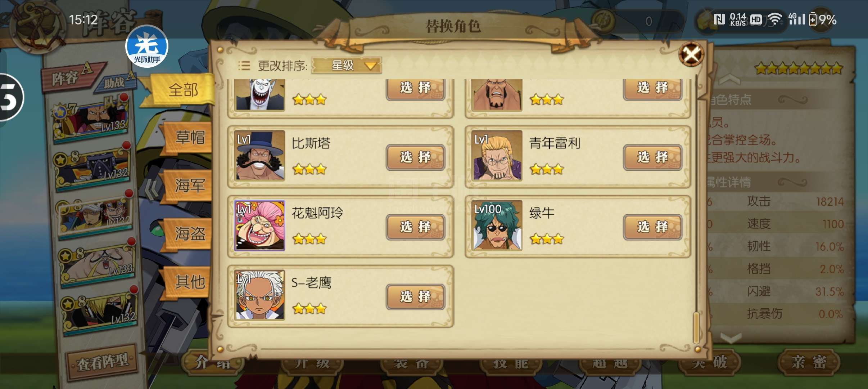The height and width of the screenshot is (389, 868).
Task: Select the Lv133 lineup slot at top
Action: coord(91,119)
